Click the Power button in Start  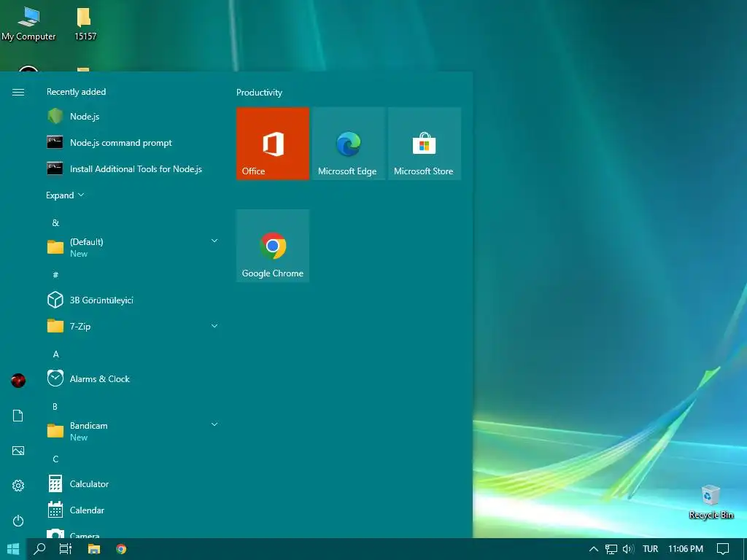coord(18,521)
